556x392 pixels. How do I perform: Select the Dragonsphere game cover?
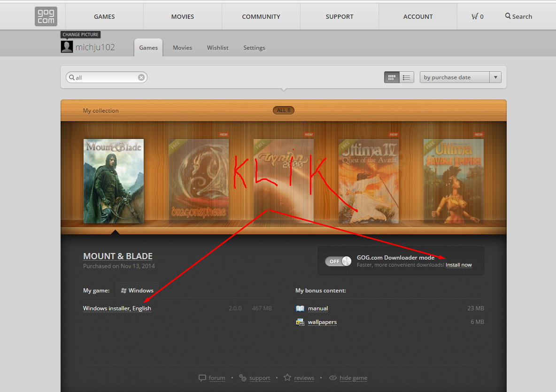pos(199,181)
